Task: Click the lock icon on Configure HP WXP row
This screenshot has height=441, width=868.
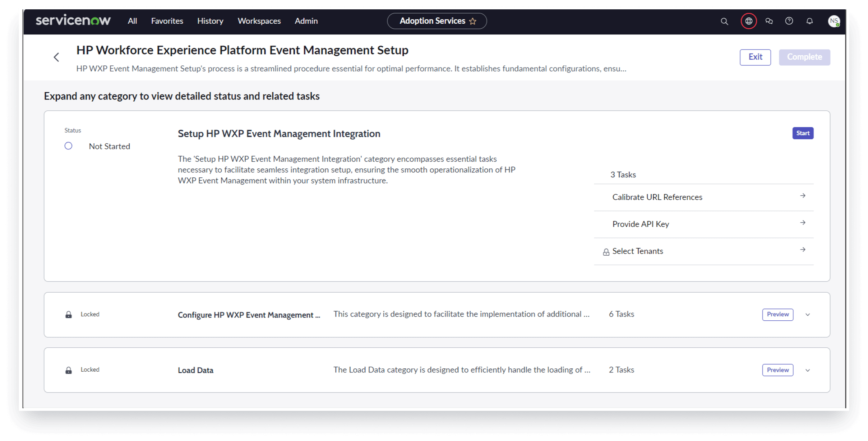Action: (x=69, y=315)
